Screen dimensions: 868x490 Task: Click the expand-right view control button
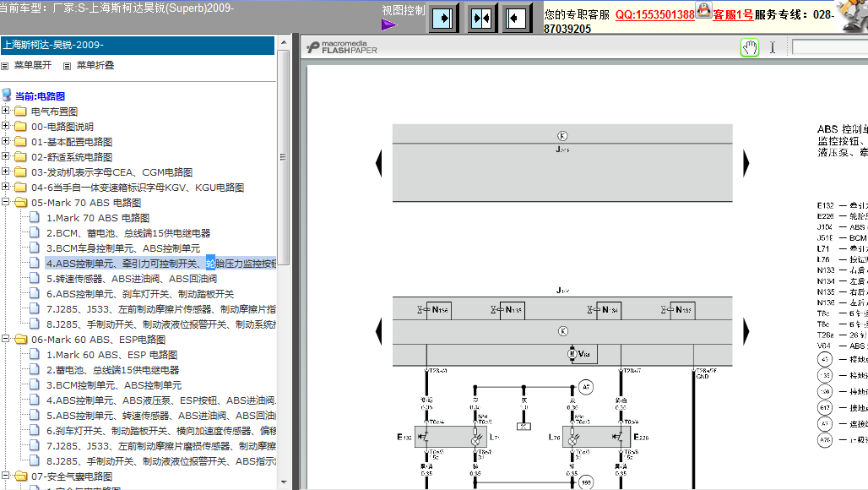coord(442,19)
